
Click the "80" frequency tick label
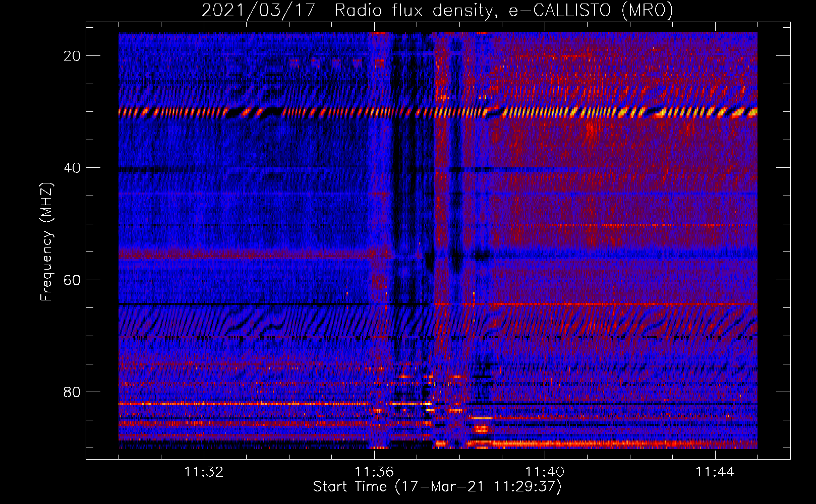click(72, 392)
